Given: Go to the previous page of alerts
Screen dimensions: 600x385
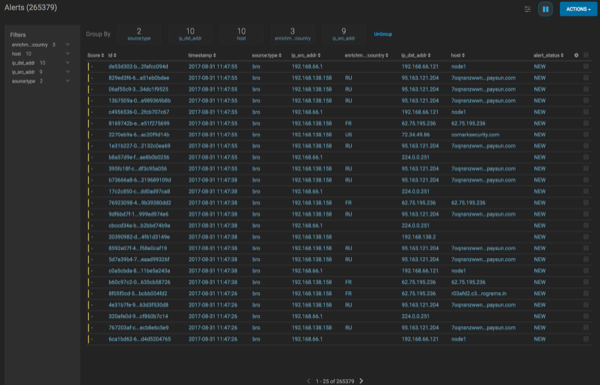Looking at the screenshot, I should (308, 381).
